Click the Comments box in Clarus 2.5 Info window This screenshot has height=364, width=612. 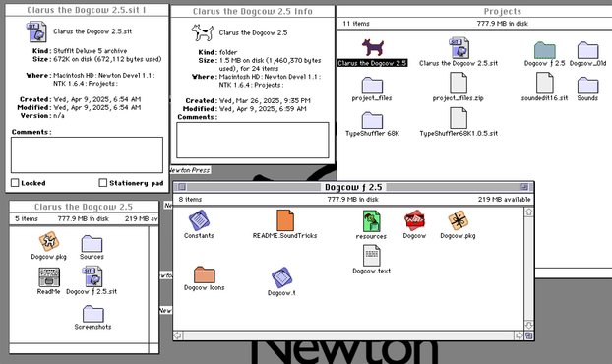253,140
